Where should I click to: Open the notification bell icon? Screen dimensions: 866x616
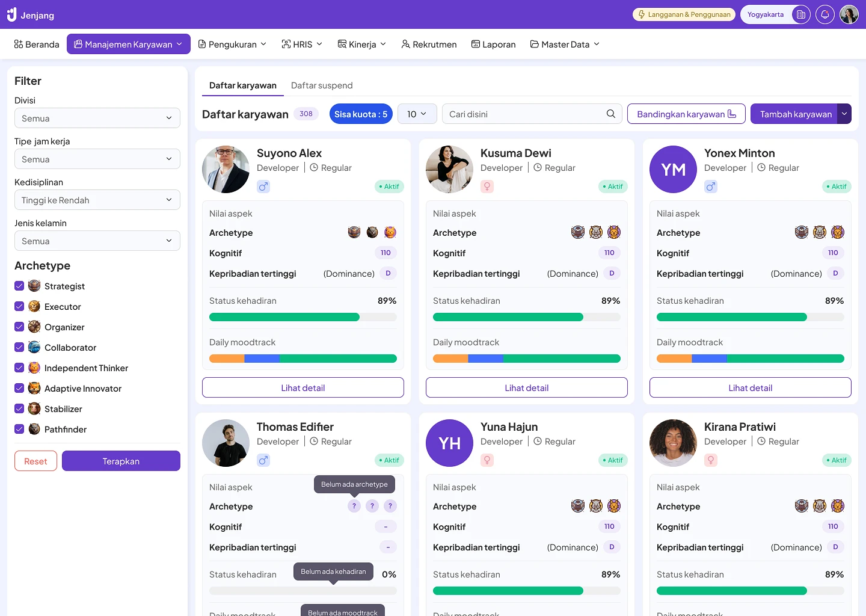[x=825, y=14]
